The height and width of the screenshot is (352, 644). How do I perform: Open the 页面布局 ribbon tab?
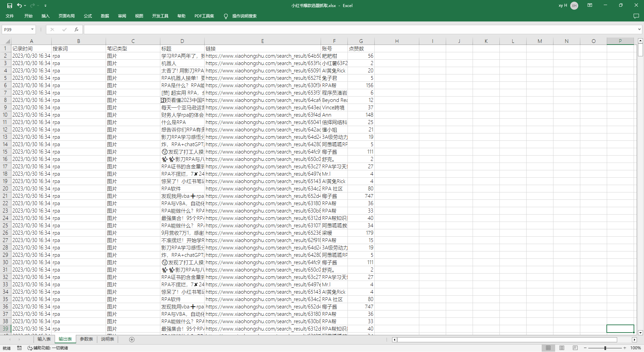[66, 16]
